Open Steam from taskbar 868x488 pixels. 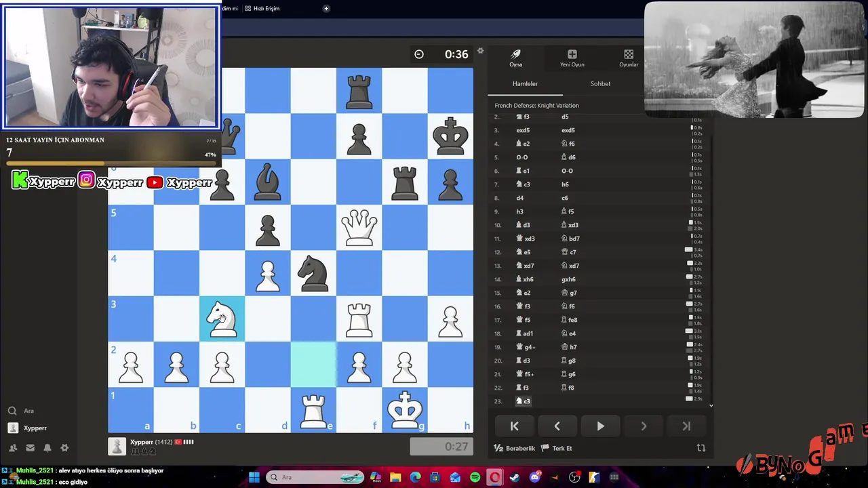(x=515, y=477)
